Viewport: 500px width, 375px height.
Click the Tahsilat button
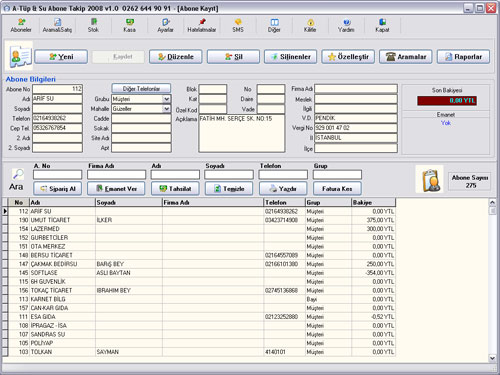[x=175, y=189]
